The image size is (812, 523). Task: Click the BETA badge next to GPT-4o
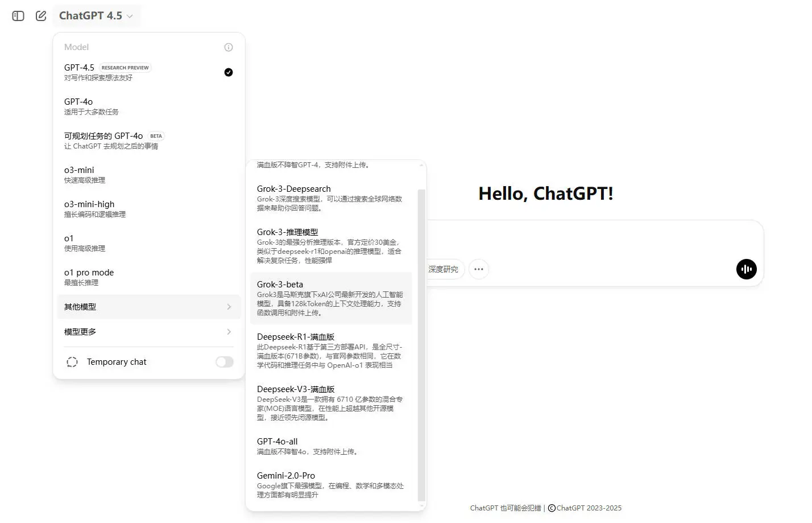pyautogui.click(x=156, y=136)
